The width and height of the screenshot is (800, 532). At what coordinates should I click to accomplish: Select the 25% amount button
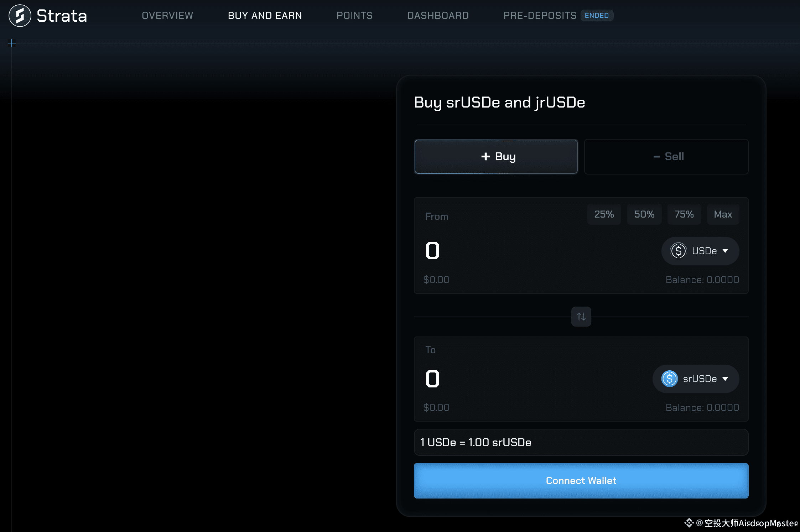(604, 214)
